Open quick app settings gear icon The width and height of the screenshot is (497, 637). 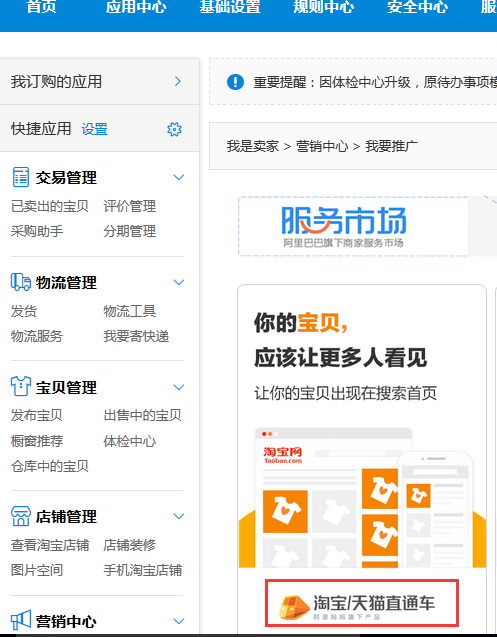[x=174, y=129]
